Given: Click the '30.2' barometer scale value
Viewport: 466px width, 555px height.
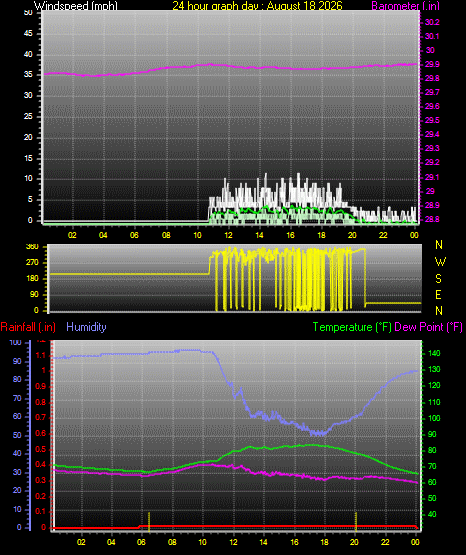Looking at the screenshot, I should (432, 22).
